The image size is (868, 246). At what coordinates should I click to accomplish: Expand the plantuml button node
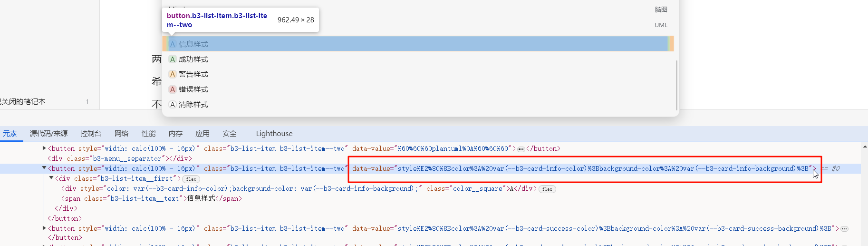pos(44,148)
